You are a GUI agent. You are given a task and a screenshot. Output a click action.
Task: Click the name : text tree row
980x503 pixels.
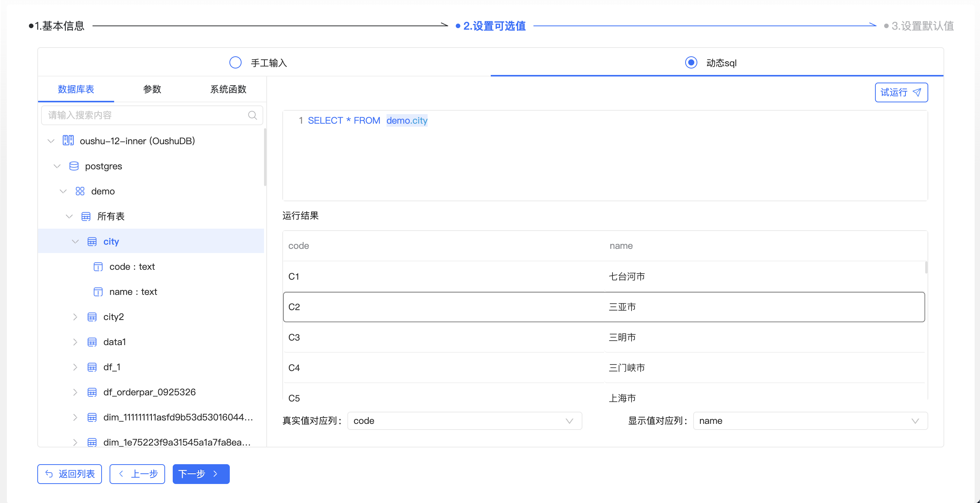(151, 292)
